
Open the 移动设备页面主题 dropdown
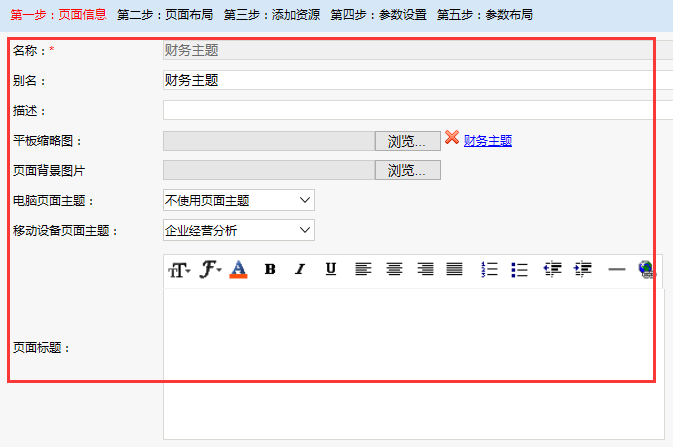pyautogui.click(x=239, y=230)
